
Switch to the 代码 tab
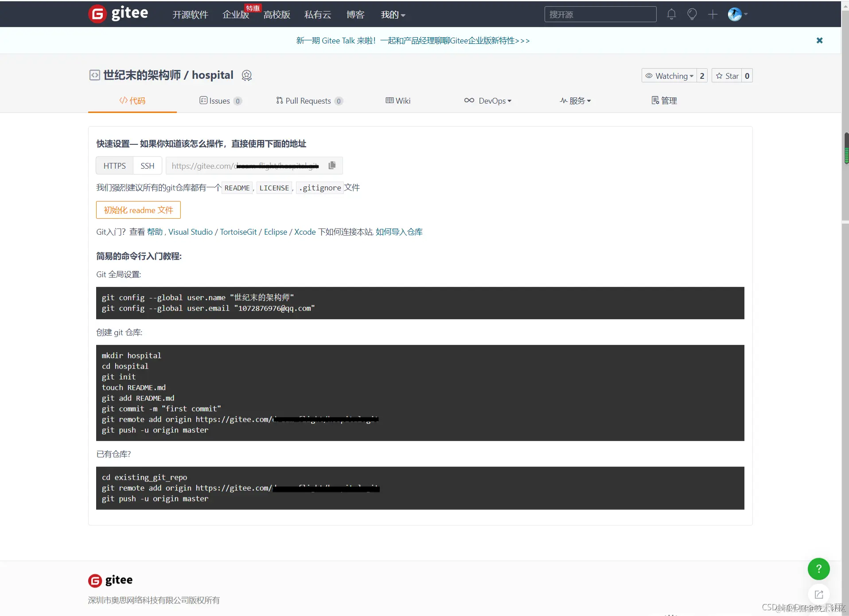click(x=132, y=101)
